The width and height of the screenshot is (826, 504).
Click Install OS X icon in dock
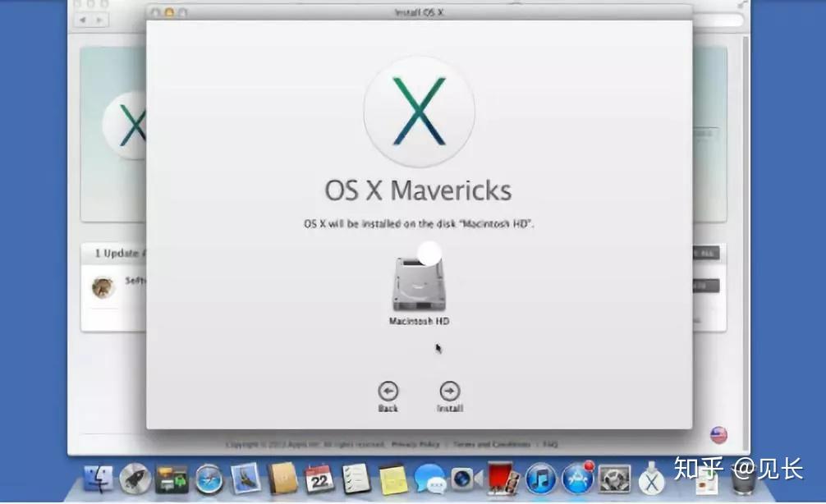pos(652,479)
